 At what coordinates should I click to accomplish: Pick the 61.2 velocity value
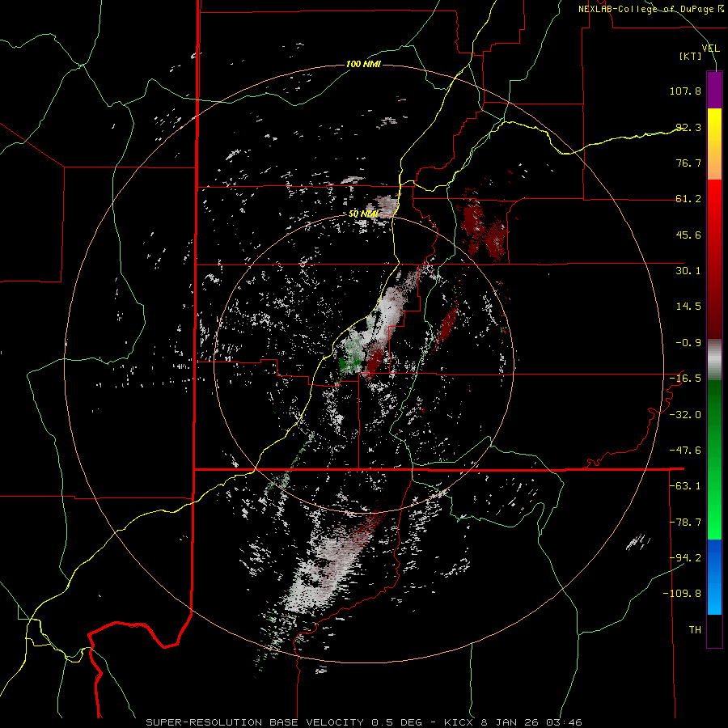click(x=688, y=199)
